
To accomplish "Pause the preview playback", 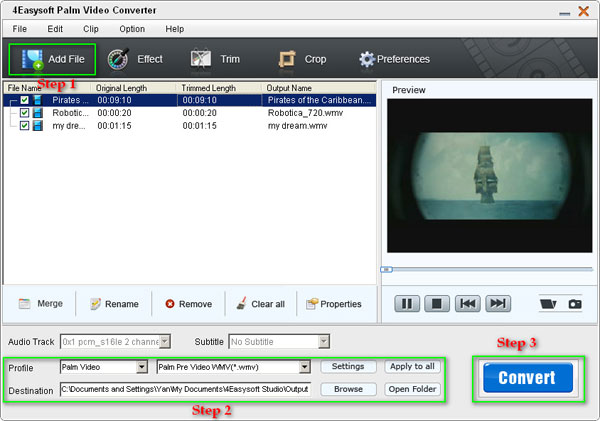I will (x=407, y=304).
